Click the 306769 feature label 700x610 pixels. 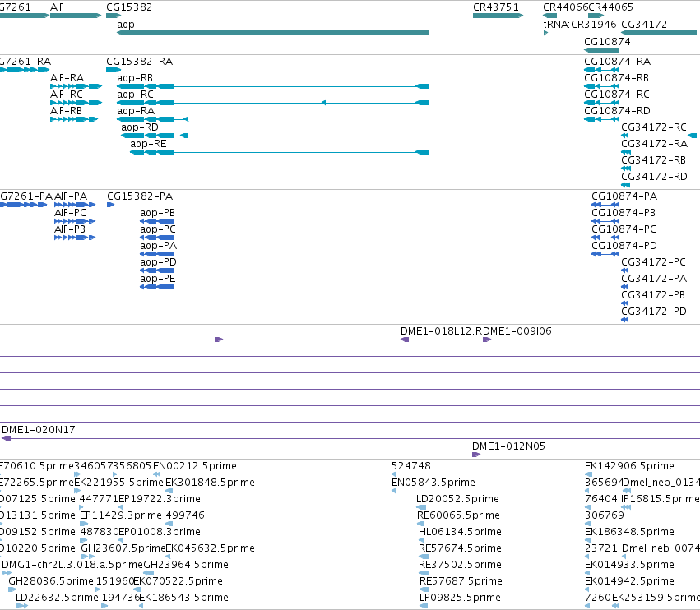[605, 516]
